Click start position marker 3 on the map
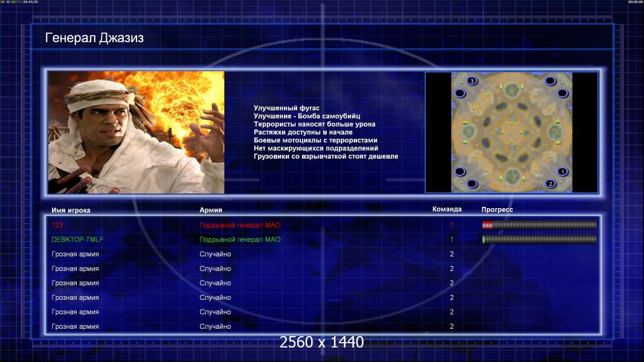Viewport: 644px width, 362px height. [x=472, y=81]
